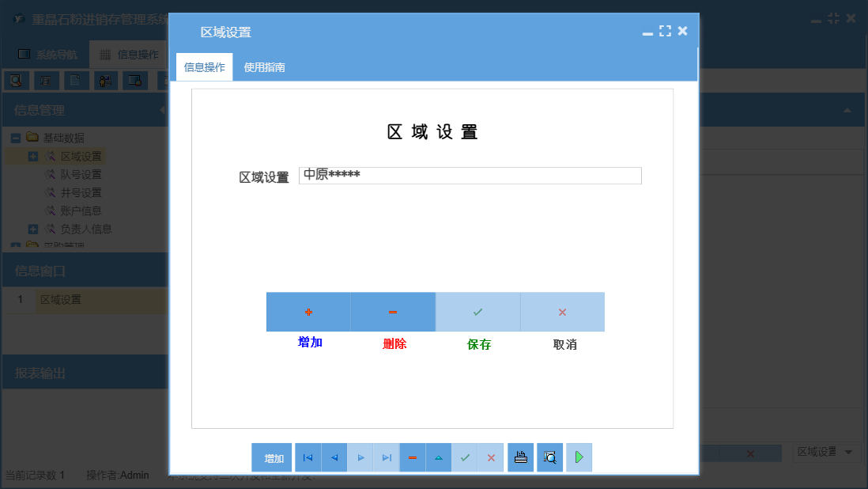The height and width of the screenshot is (489, 868).
Task: Collapse the 基础数据 folder node
Action: click(x=15, y=138)
